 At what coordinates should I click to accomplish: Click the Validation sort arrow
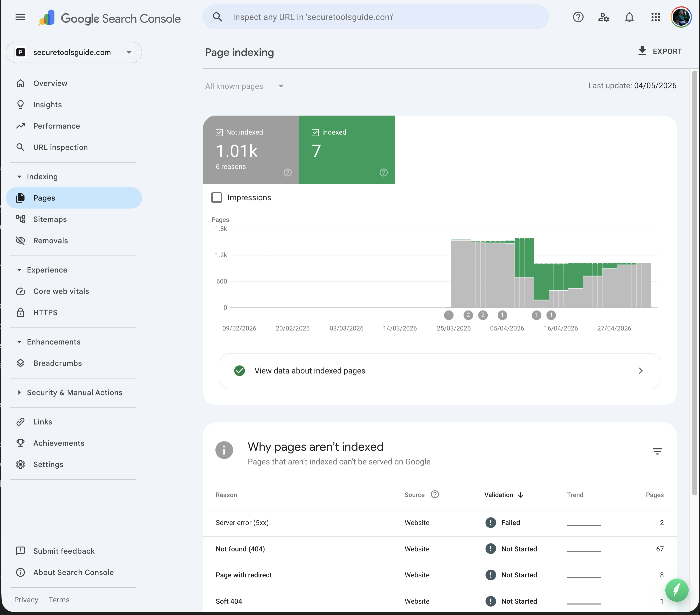click(521, 495)
